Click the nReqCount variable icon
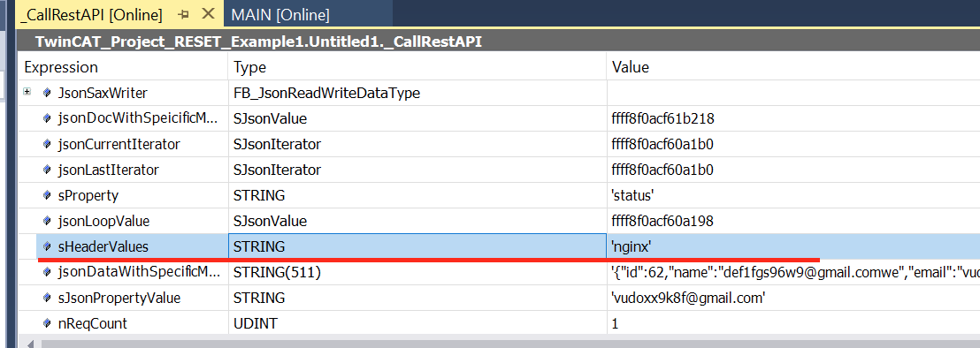This screenshot has width=980, height=348. 47,323
